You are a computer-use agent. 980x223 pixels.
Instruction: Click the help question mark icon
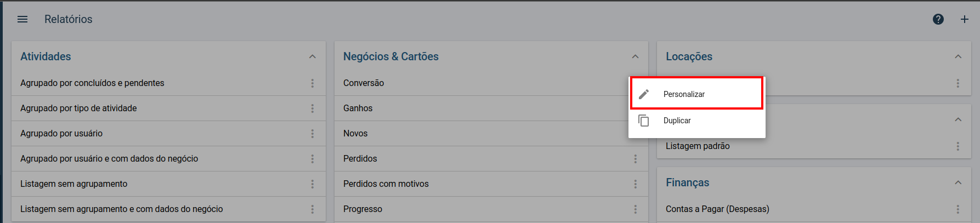[938, 19]
